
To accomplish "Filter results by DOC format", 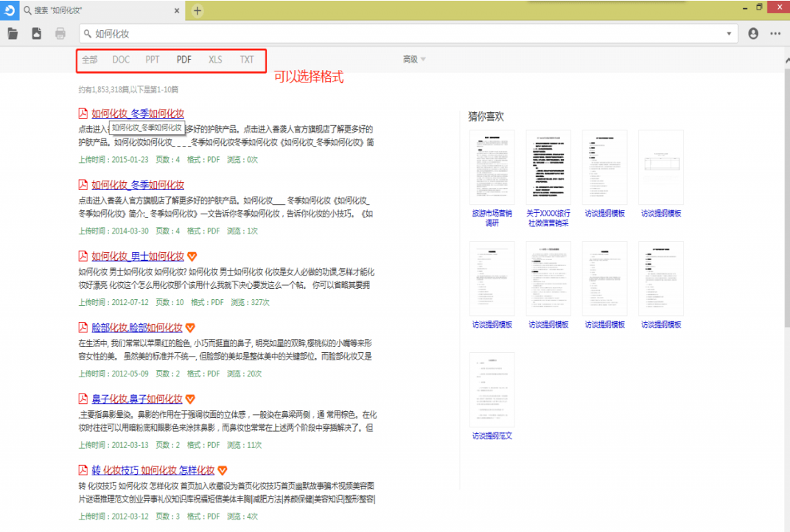I will [x=121, y=60].
